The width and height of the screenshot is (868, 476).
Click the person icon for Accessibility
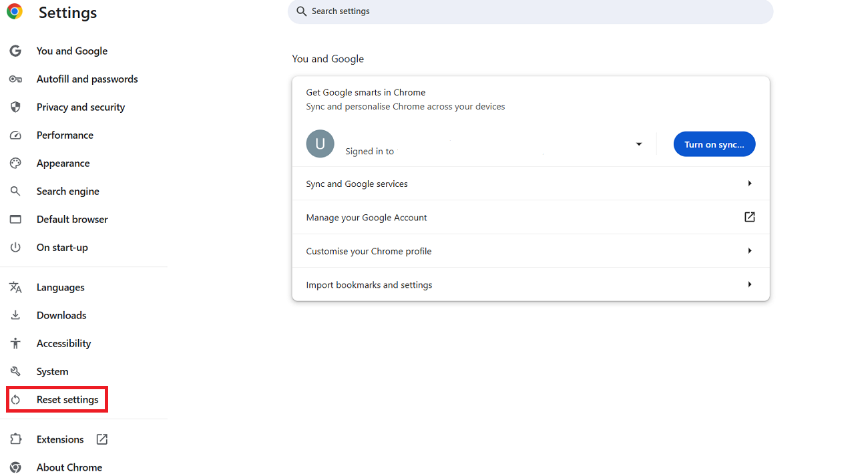coord(15,343)
